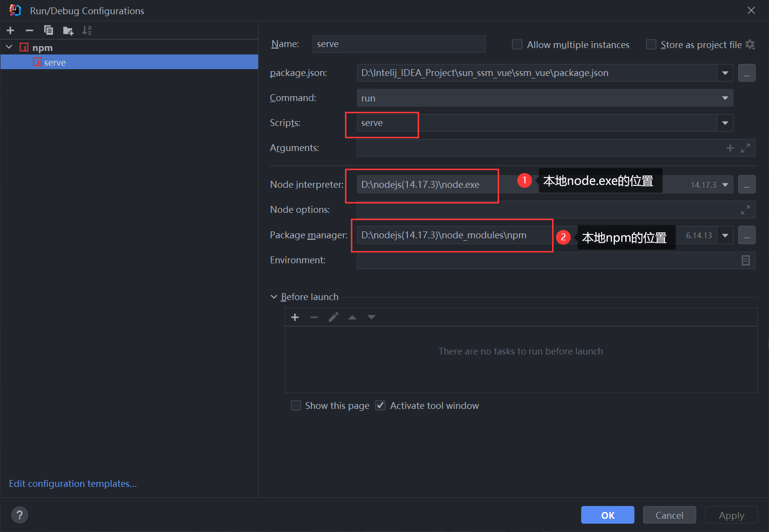The width and height of the screenshot is (769, 532).
Task: Add an argument with the plus icon
Action: tap(730, 148)
